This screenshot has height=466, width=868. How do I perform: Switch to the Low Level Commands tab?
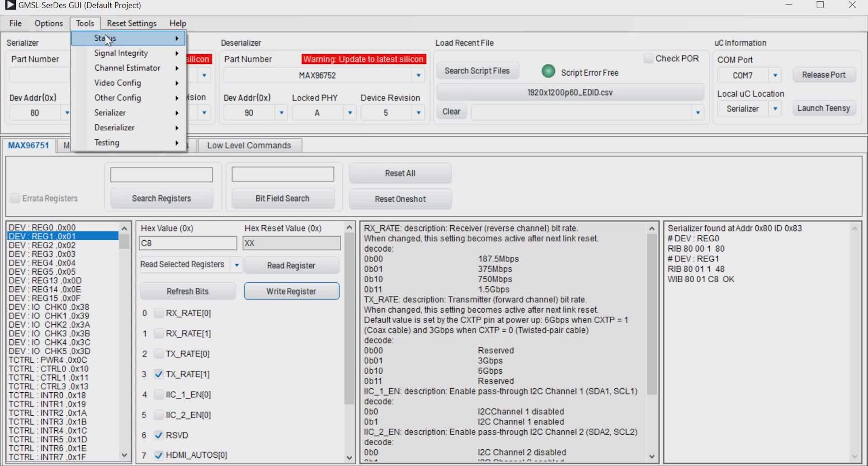pos(249,145)
